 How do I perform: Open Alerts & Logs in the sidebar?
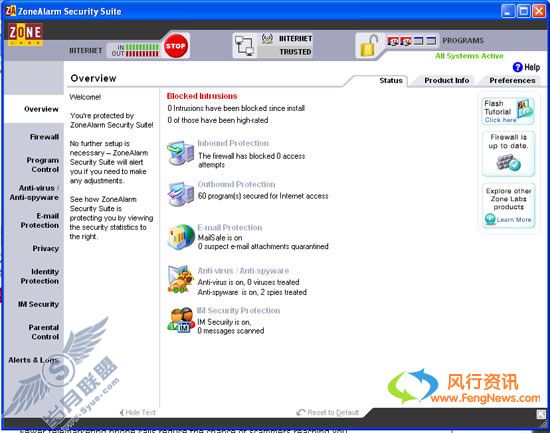point(33,360)
